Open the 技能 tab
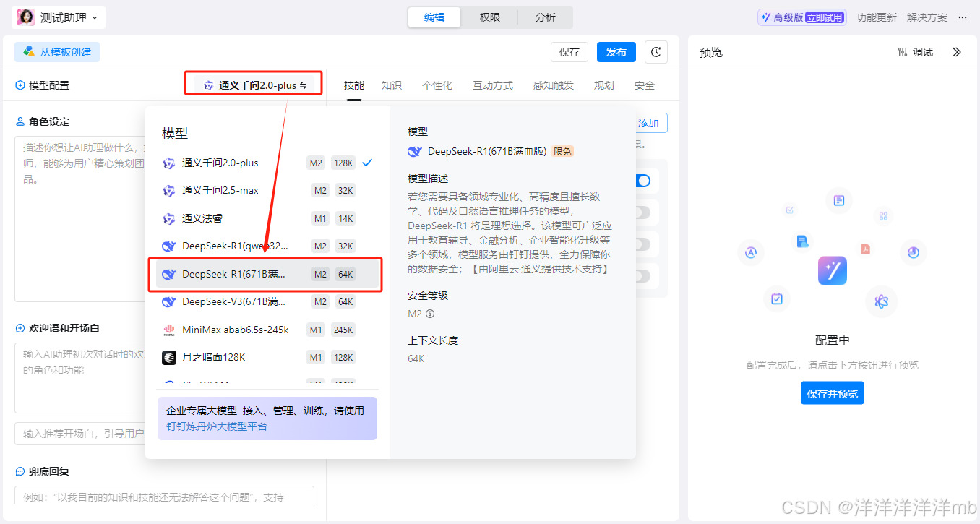Viewport: 980px width, 524px height. pos(354,85)
